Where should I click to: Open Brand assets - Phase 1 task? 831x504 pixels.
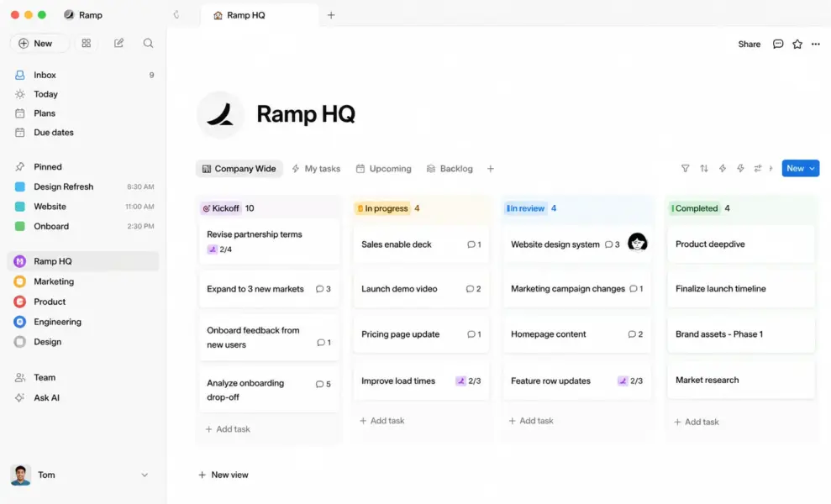741,334
